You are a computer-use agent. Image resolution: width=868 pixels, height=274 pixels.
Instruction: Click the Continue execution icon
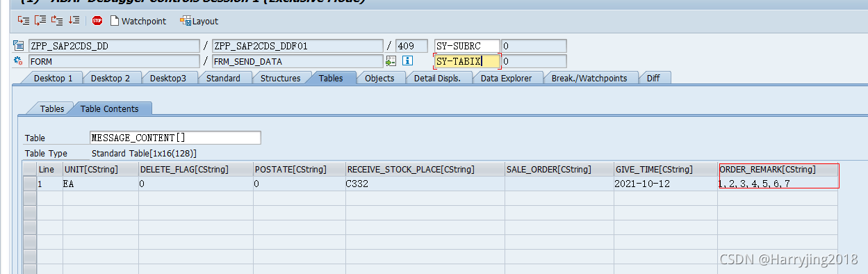click(x=74, y=21)
